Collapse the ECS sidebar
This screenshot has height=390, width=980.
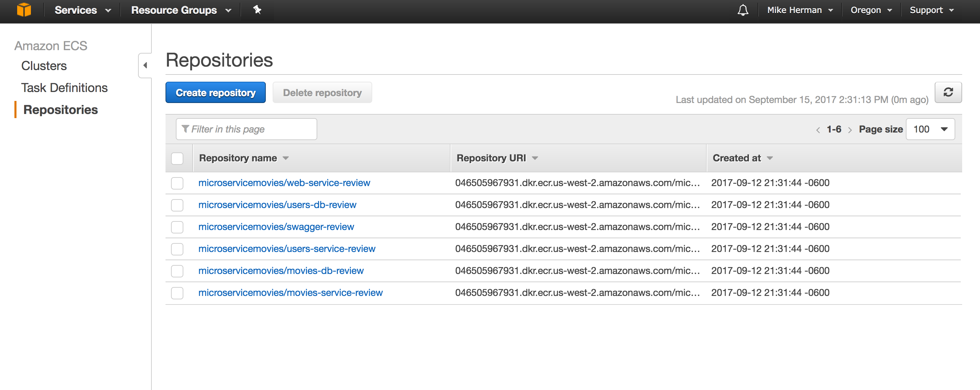tap(145, 66)
